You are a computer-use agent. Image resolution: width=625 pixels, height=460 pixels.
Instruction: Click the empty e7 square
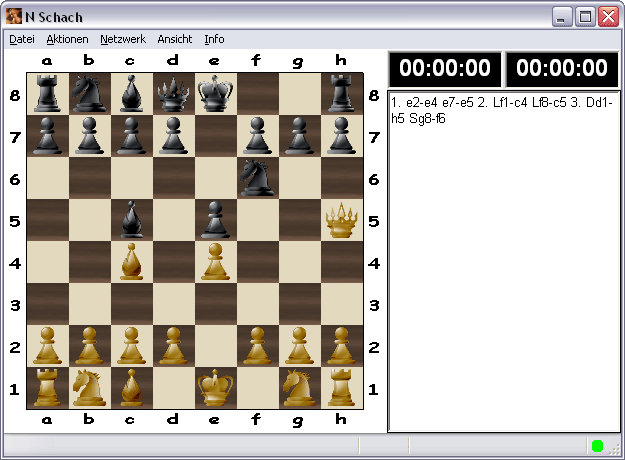[215, 136]
